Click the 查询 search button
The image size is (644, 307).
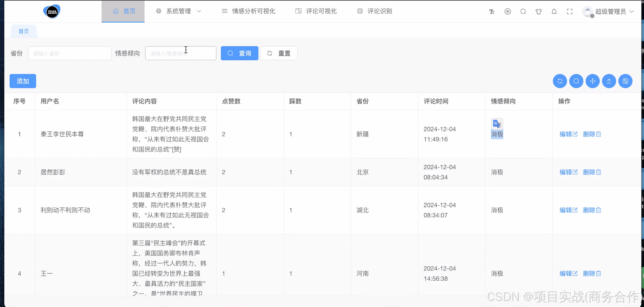click(239, 53)
